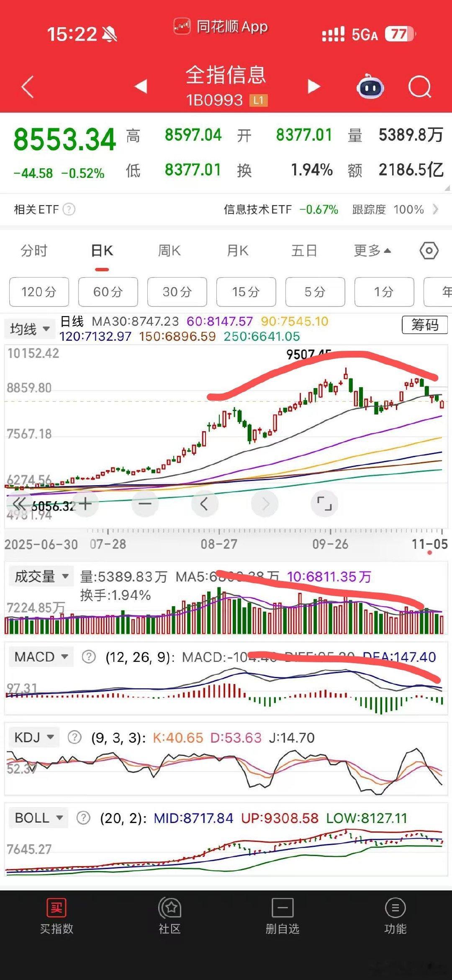Open the 均线 moving average dropdown
452x980 pixels.
tap(30, 329)
